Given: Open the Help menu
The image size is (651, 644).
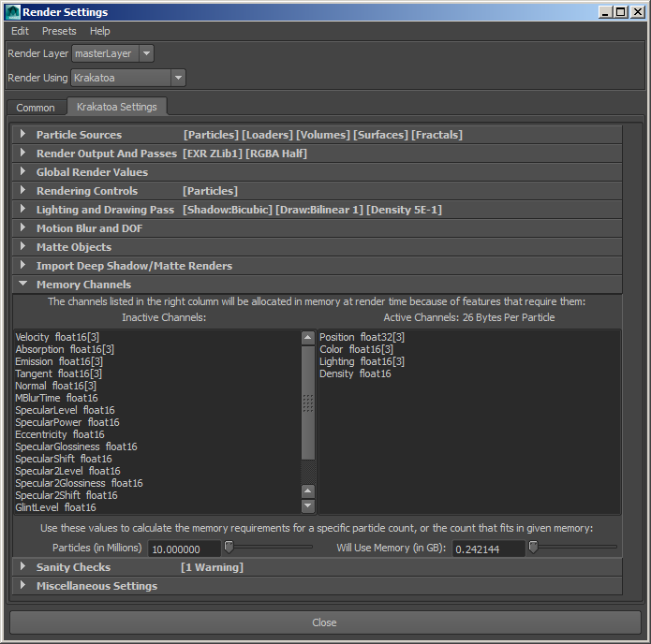Looking at the screenshot, I should click(x=99, y=31).
